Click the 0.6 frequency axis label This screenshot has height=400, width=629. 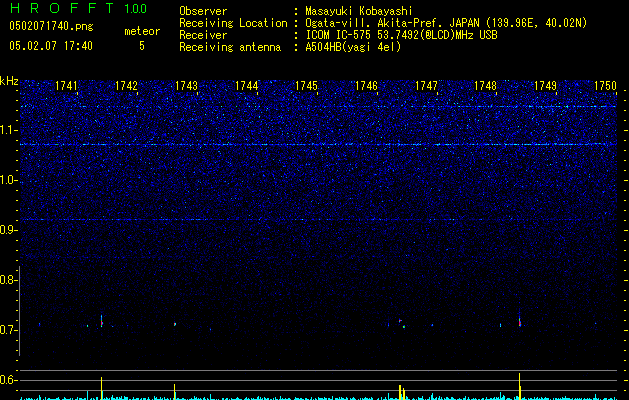click(x=8, y=380)
